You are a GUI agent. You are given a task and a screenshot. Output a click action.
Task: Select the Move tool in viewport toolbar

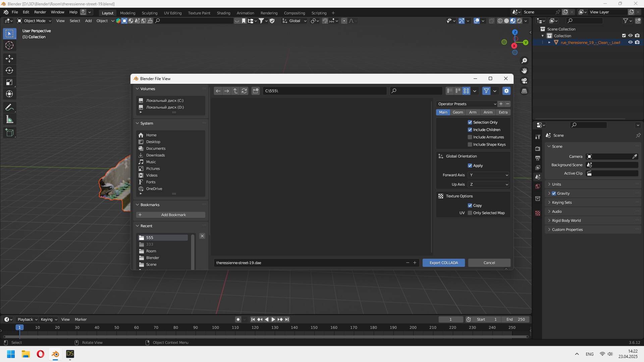9,59
